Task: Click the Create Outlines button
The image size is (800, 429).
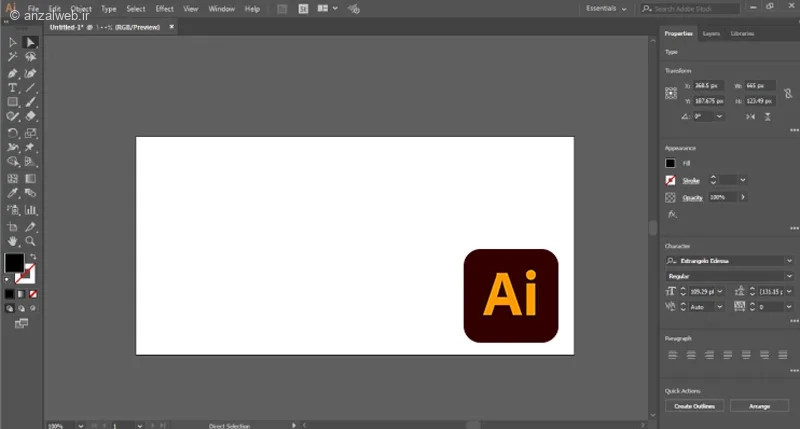Action: click(693, 406)
